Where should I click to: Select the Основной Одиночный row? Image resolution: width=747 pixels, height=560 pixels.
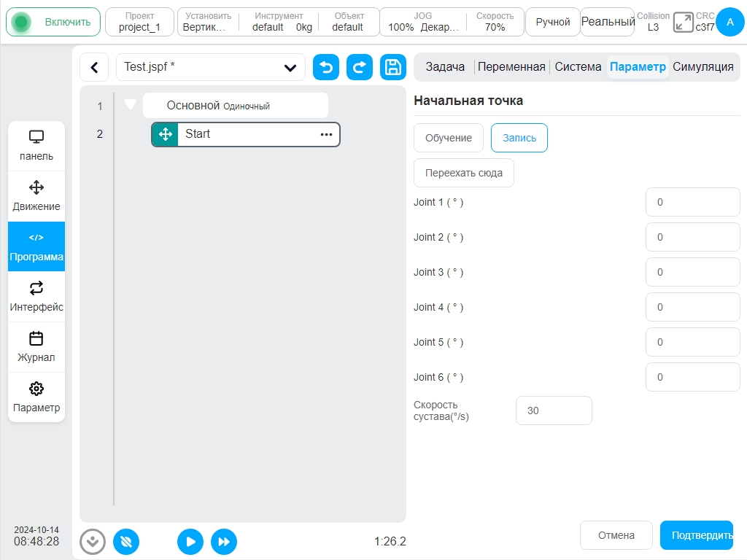[236, 106]
